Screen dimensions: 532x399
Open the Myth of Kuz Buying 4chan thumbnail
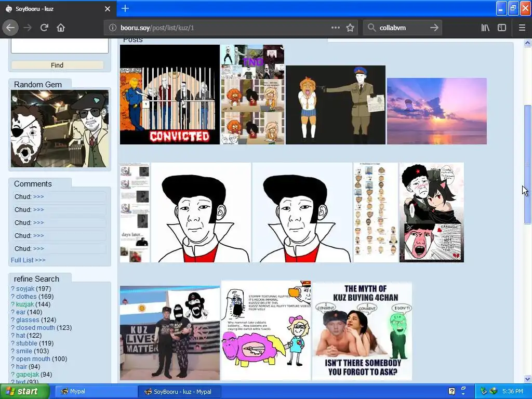(x=362, y=331)
